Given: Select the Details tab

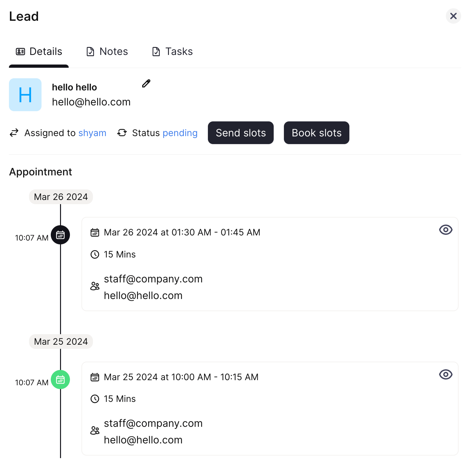Looking at the screenshot, I should tap(39, 52).
